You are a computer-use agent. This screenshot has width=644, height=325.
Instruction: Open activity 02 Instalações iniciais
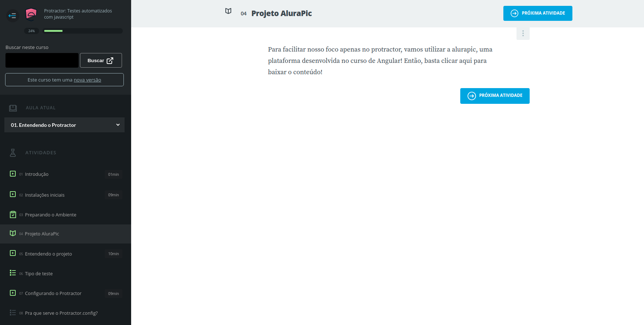pos(65,195)
